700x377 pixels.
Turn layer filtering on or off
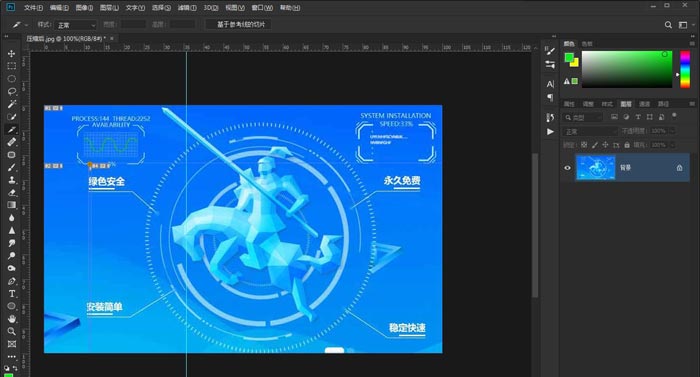(x=674, y=116)
